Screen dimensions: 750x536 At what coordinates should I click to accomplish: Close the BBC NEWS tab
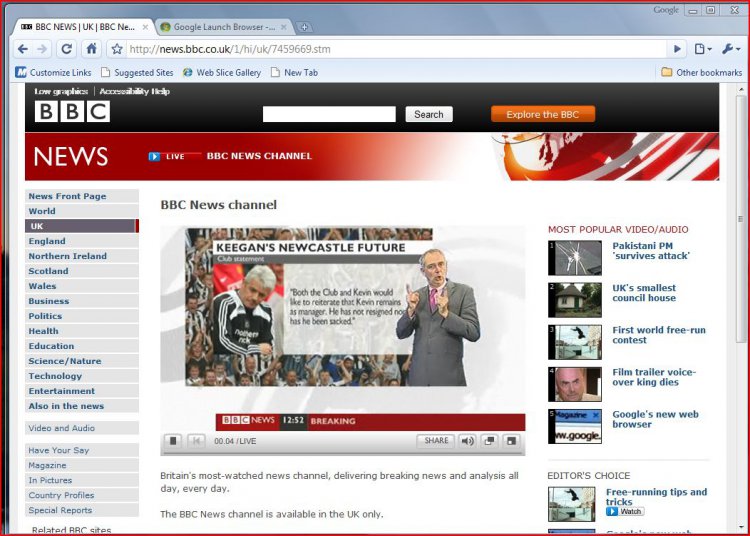[x=145, y=27]
